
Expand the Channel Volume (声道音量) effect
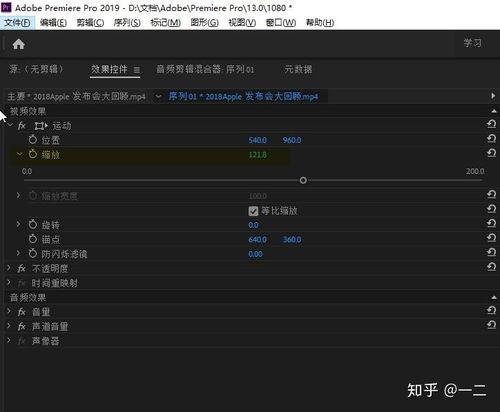point(9,326)
